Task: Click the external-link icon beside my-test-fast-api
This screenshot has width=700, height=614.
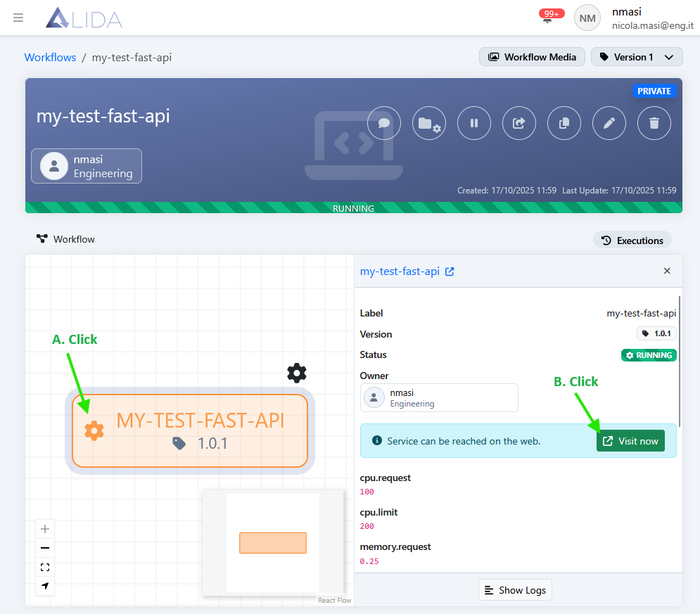Action: click(450, 271)
